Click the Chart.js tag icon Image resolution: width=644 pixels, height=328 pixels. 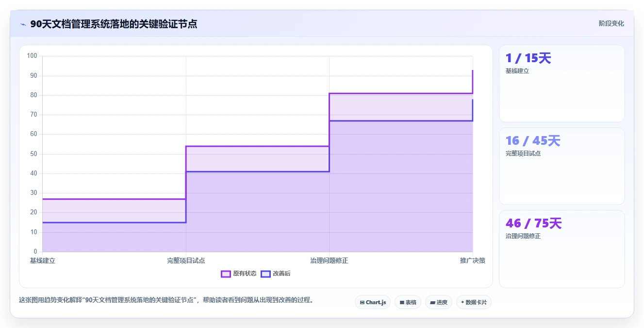click(x=362, y=302)
